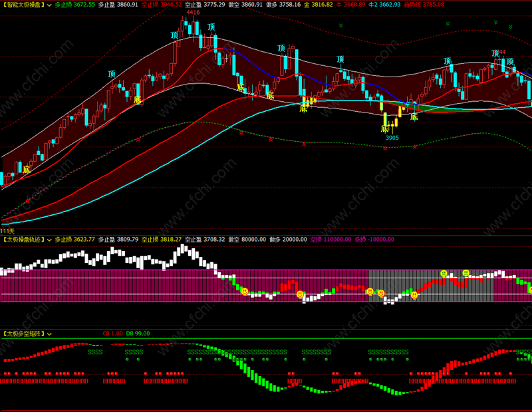532x412 pixels.
Task: Select the 【太极多空矩阵】 indicator title
Action: [x=23, y=333]
